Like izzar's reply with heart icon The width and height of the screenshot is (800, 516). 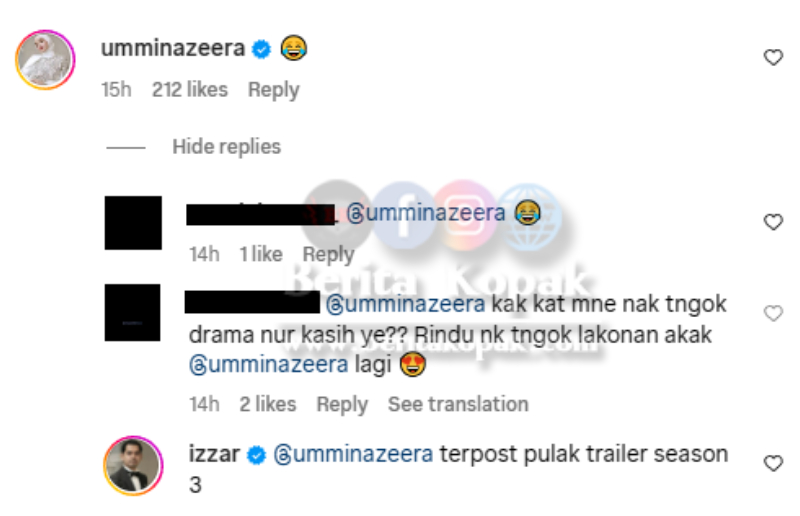(x=773, y=463)
